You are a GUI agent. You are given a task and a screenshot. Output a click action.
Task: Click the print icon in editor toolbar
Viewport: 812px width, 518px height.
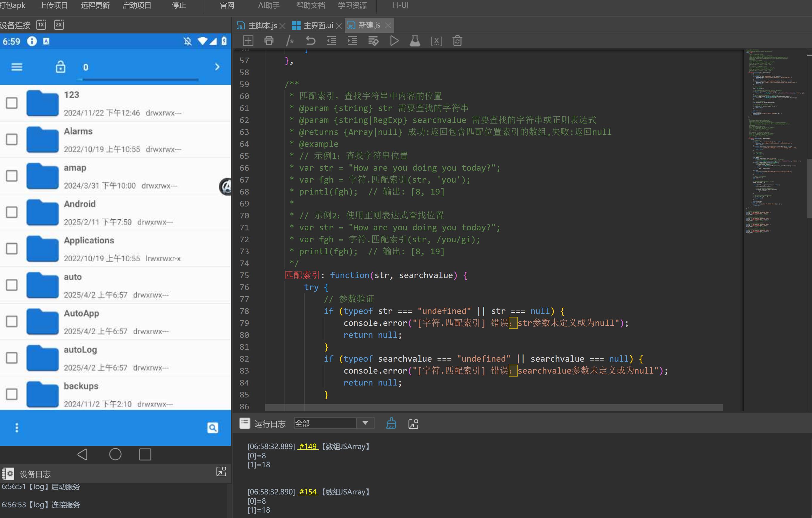pyautogui.click(x=269, y=41)
